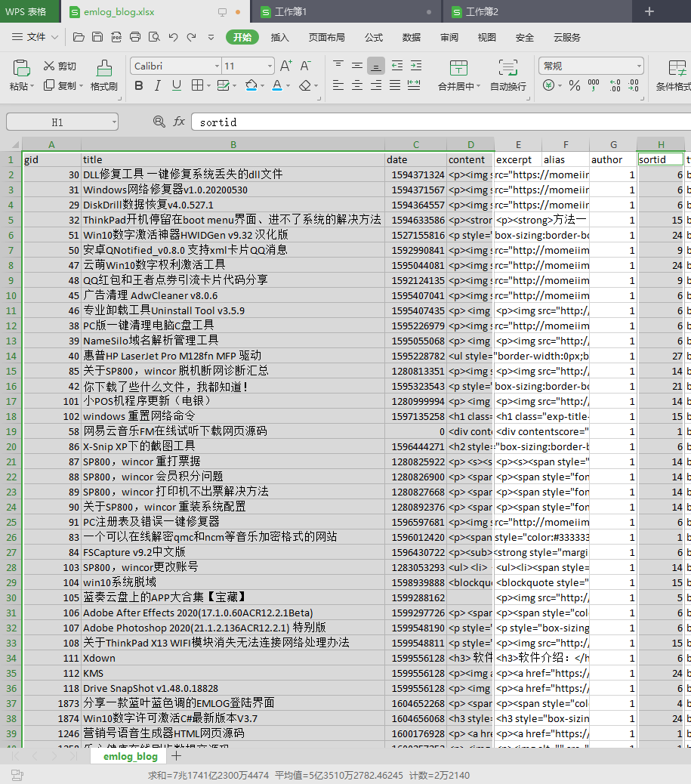Apply thousands separator format
The width and height of the screenshot is (691, 784).
coord(594,85)
